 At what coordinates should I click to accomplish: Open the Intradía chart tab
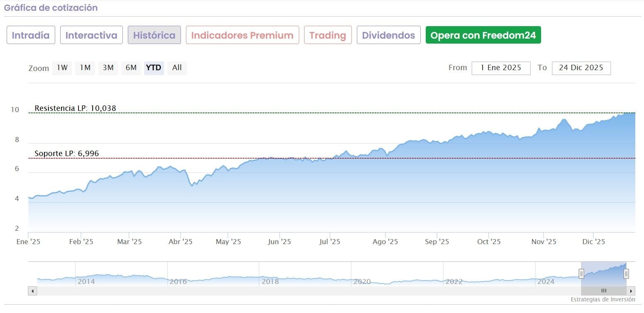click(31, 35)
